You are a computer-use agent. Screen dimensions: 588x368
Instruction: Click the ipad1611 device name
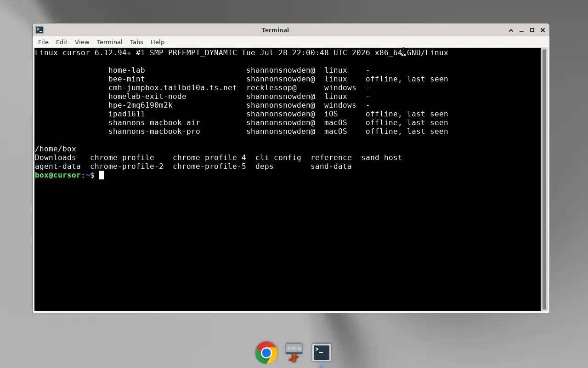pyautogui.click(x=127, y=114)
